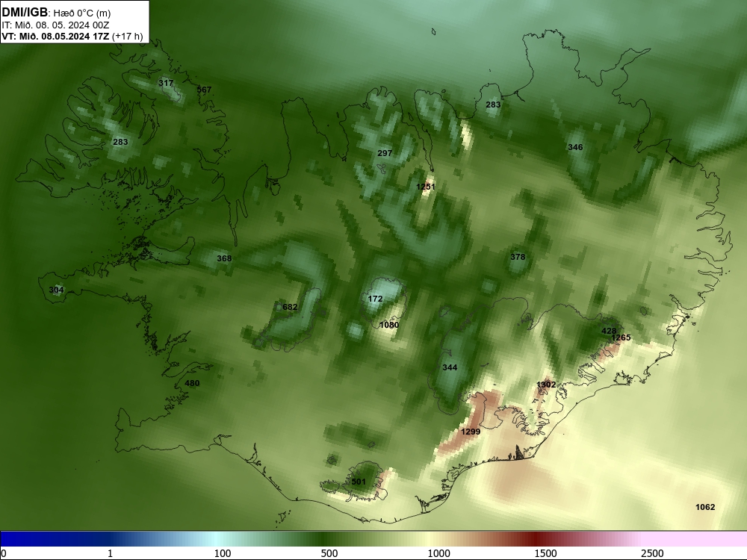Click the 317 height value on the map
Screen dimensions: 747x560
click(x=166, y=83)
